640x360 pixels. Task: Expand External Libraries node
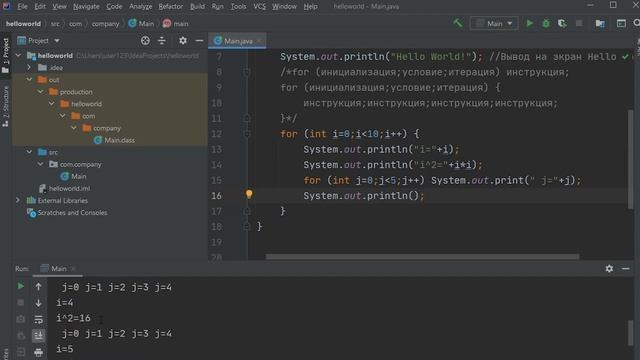point(18,200)
